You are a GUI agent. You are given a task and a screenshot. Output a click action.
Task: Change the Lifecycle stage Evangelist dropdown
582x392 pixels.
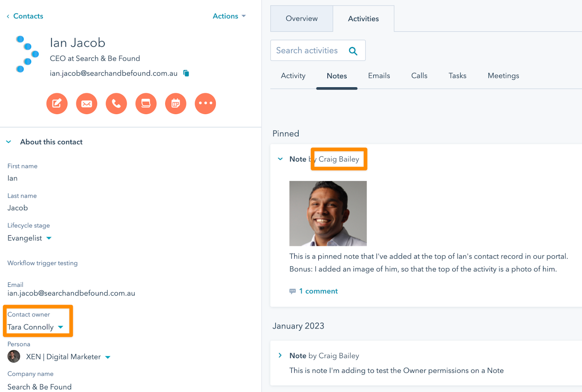[x=29, y=238]
